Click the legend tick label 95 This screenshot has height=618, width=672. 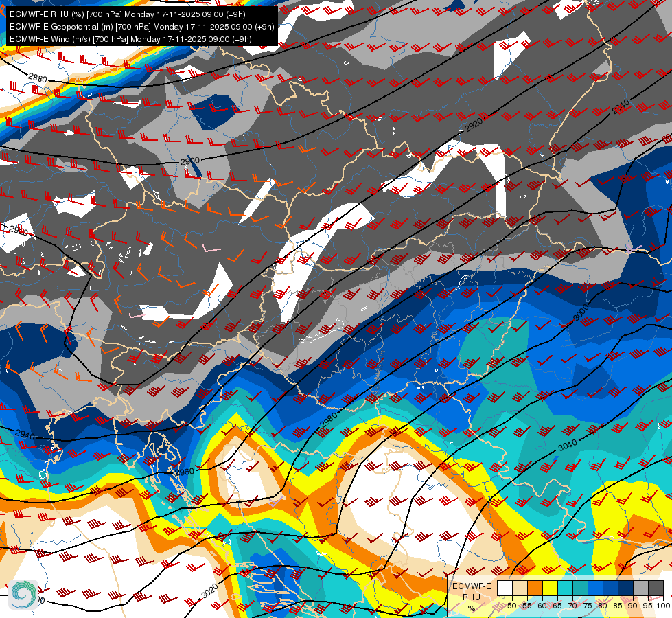pyautogui.click(x=648, y=606)
